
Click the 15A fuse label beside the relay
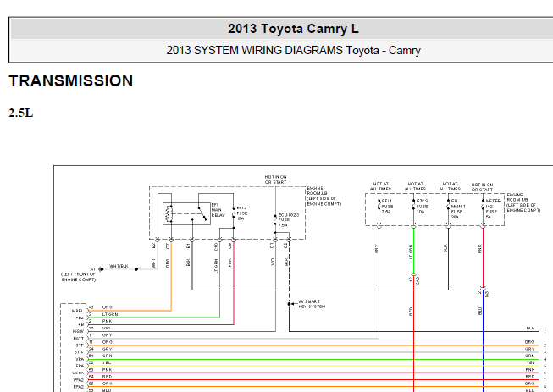pos(241,213)
